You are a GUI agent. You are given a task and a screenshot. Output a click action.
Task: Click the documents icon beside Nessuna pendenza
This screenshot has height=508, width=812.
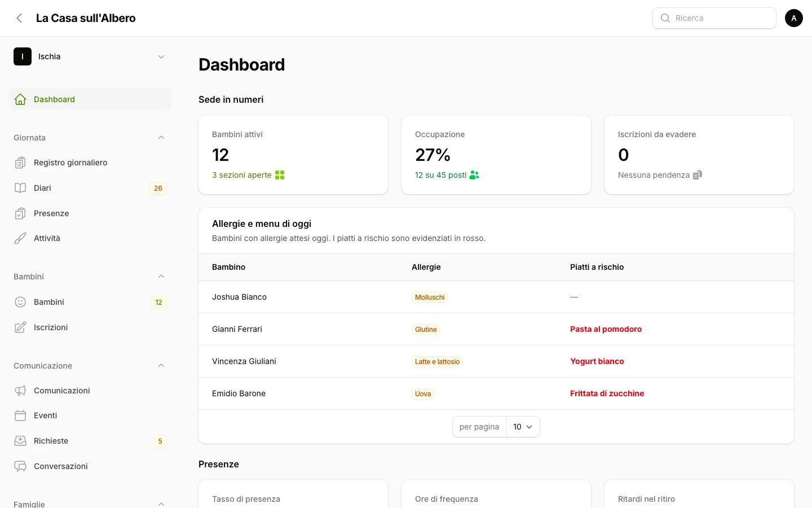[x=698, y=175]
